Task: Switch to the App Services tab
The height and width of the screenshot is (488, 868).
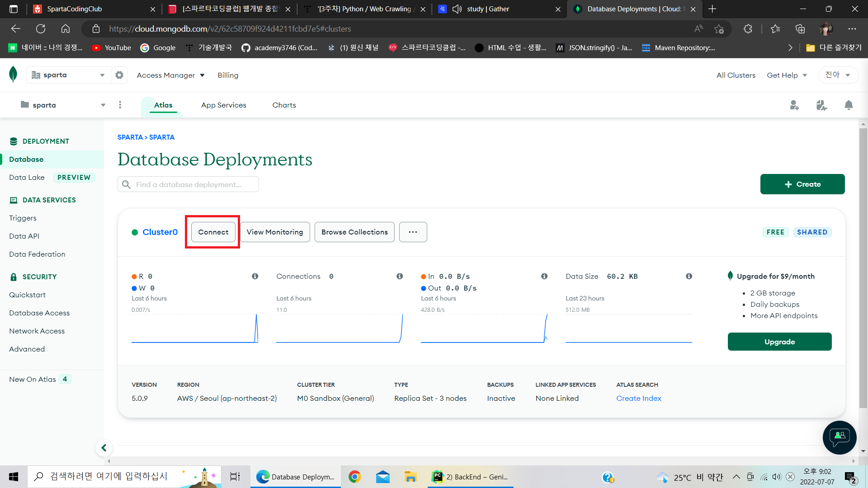Action: point(224,105)
